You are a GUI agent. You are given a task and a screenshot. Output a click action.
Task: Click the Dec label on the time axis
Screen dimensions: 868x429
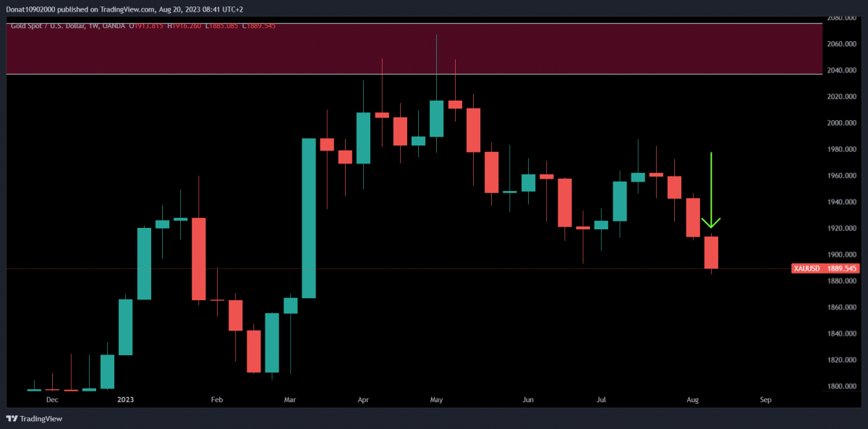(x=52, y=399)
